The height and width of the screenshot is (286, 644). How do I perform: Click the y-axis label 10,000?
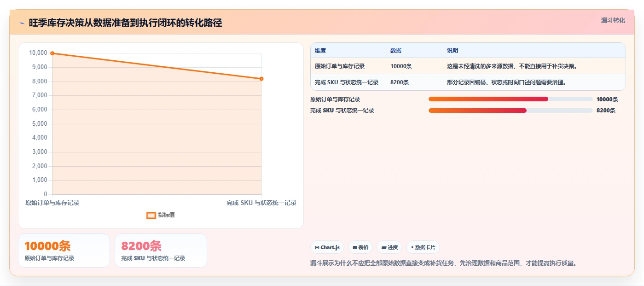click(38, 53)
